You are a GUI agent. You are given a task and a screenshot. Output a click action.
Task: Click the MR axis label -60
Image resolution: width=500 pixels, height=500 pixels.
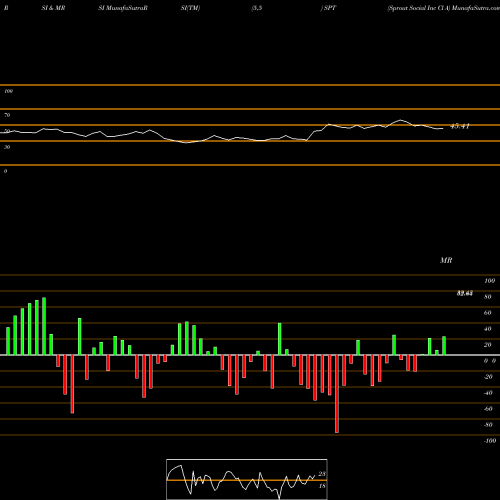coord(488,409)
